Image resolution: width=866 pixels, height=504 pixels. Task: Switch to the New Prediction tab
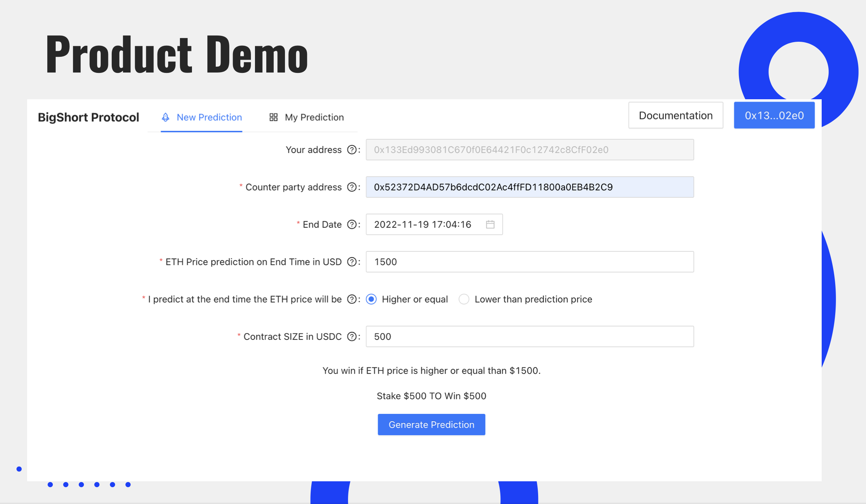[x=209, y=117]
